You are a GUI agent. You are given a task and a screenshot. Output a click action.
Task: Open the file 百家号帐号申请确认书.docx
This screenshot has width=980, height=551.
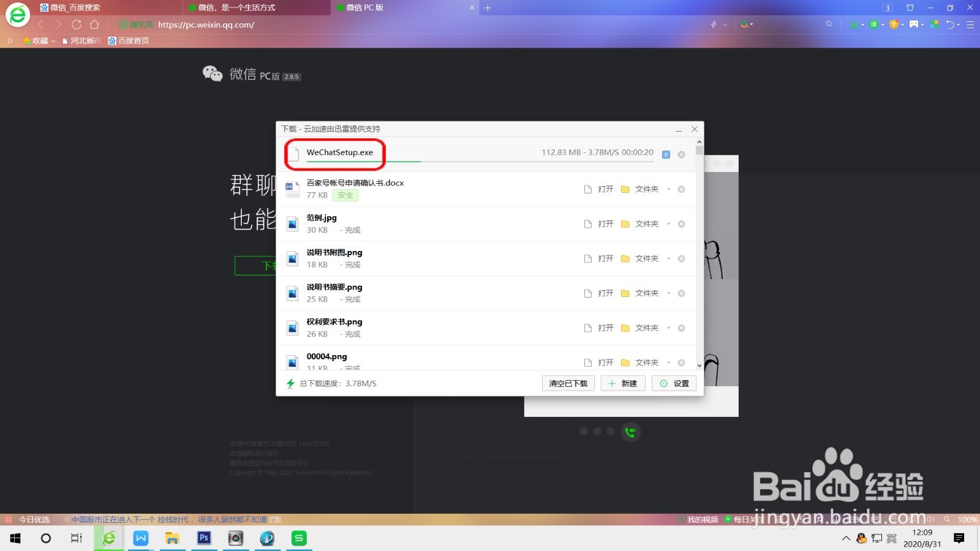click(599, 189)
